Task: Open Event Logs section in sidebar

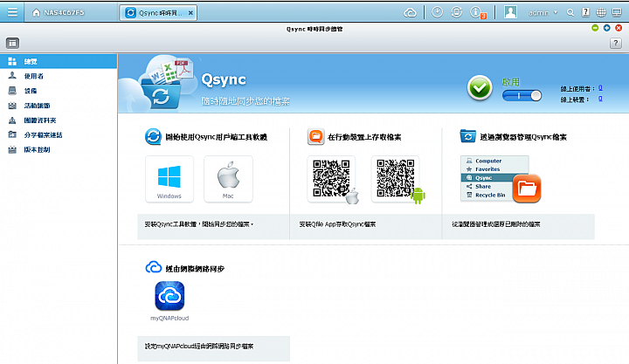Action: point(59,106)
